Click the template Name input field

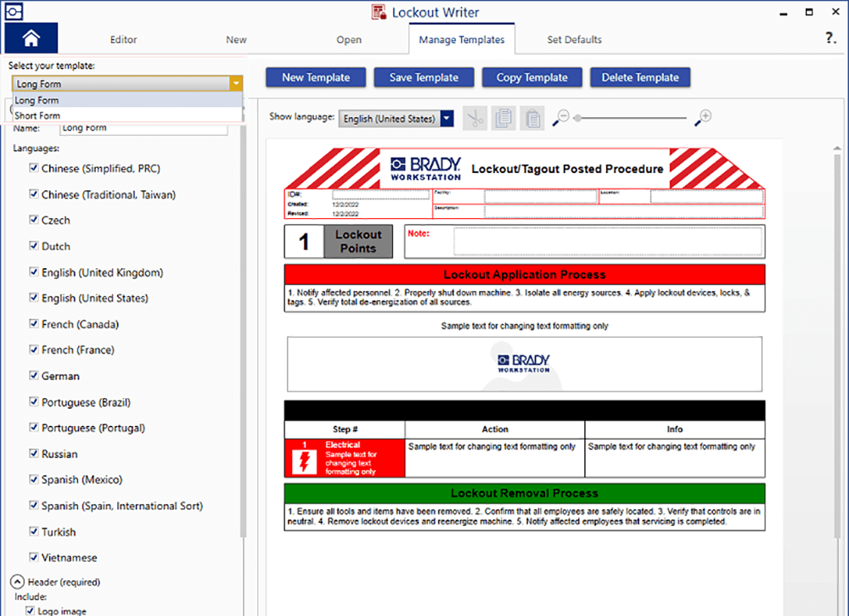(x=143, y=128)
